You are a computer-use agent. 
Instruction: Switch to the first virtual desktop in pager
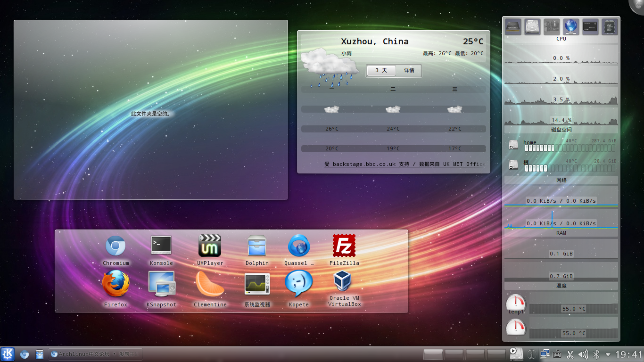[x=434, y=354]
